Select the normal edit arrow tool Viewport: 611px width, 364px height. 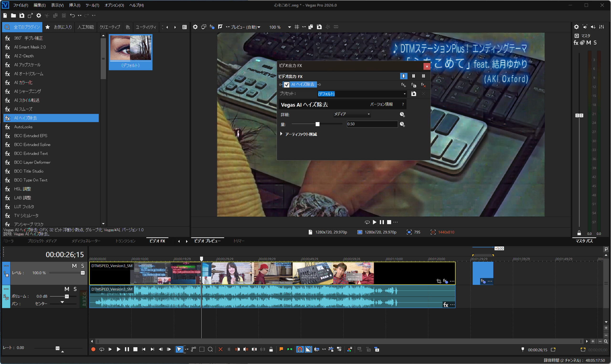click(x=179, y=349)
